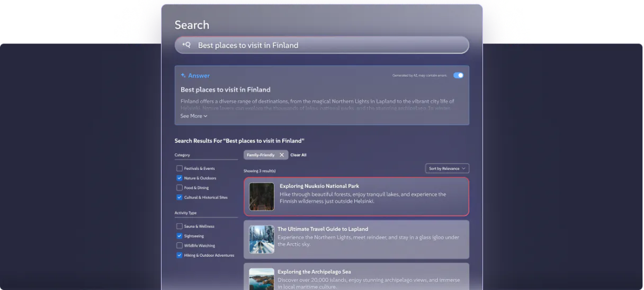The width and height of the screenshot is (644, 290).
Task: Click the Activity Type filter heading
Action: pyautogui.click(x=185, y=213)
